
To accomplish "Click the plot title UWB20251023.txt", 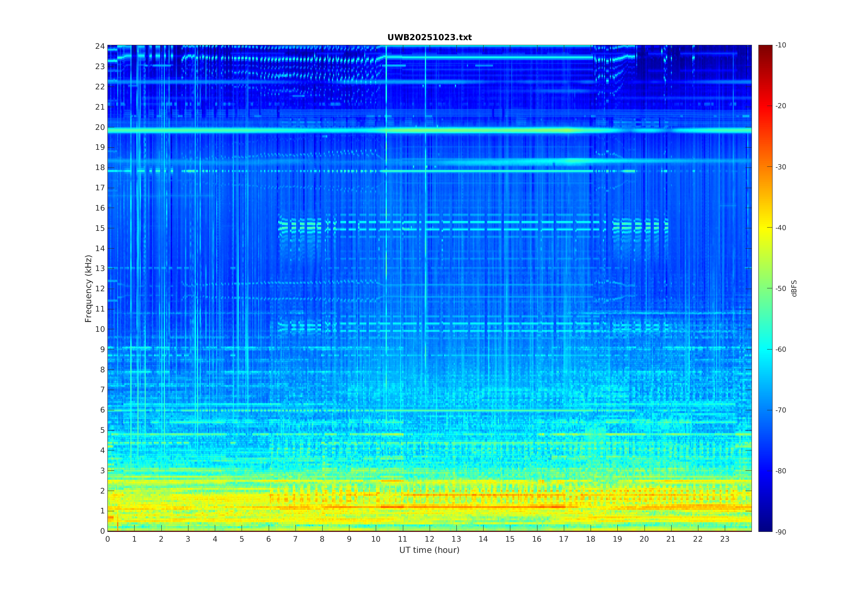I will coord(429,37).
